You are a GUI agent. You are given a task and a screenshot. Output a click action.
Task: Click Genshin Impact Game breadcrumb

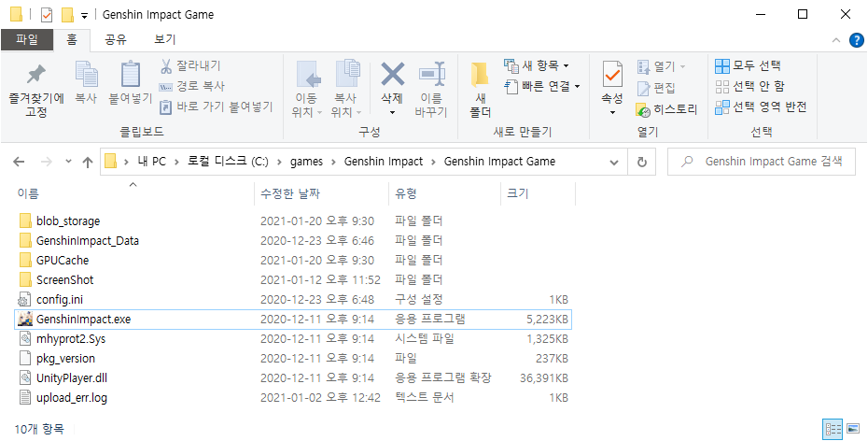tap(499, 162)
